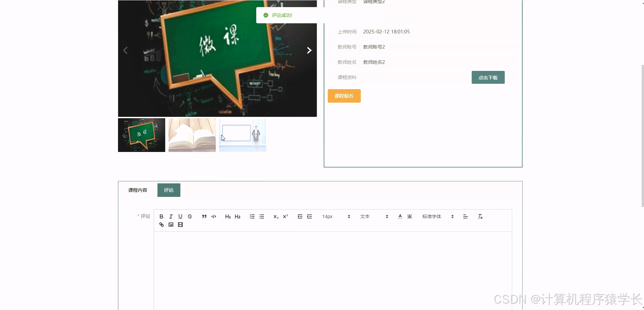The width and height of the screenshot is (644, 310).
Task: Toggle bold formatting in the editor
Action: click(162, 216)
